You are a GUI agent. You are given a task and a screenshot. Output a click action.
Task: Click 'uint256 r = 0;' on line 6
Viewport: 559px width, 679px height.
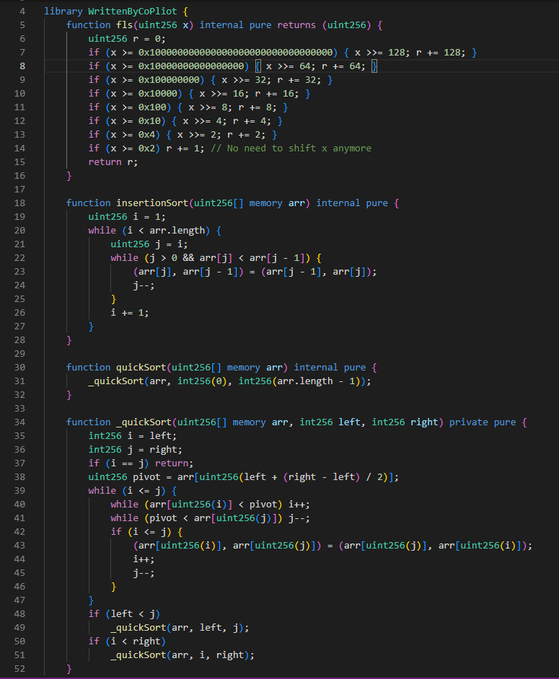coord(127,39)
